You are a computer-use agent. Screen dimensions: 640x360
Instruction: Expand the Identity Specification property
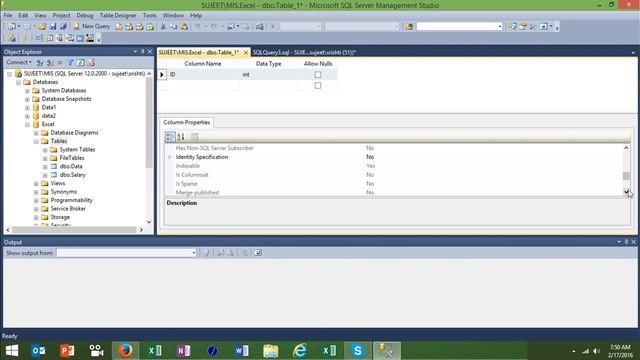pyautogui.click(x=169, y=157)
